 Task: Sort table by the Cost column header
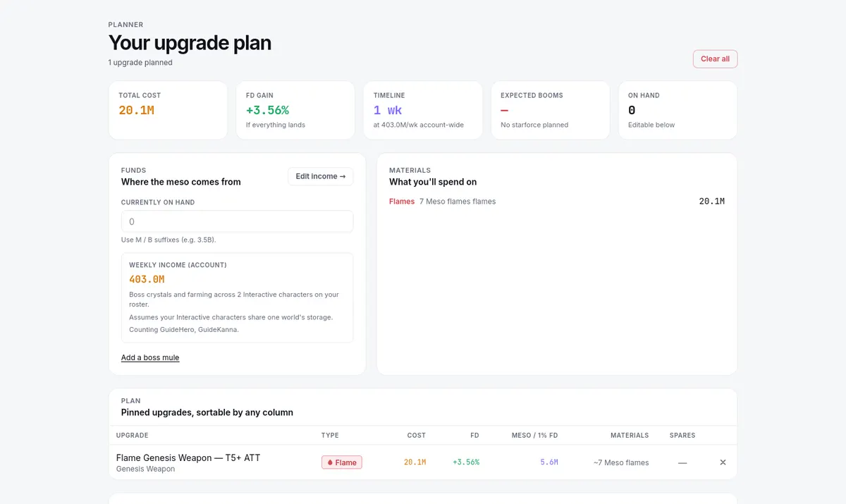(x=416, y=436)
